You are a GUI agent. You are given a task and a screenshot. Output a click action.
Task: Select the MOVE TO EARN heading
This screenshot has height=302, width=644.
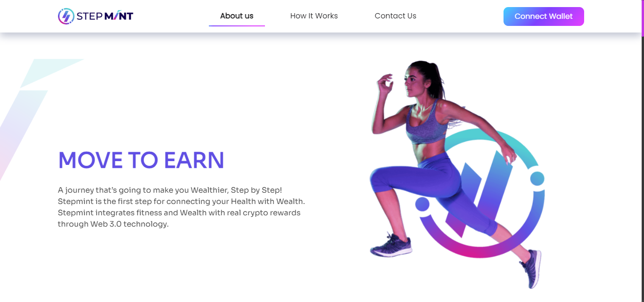[141, 160]
